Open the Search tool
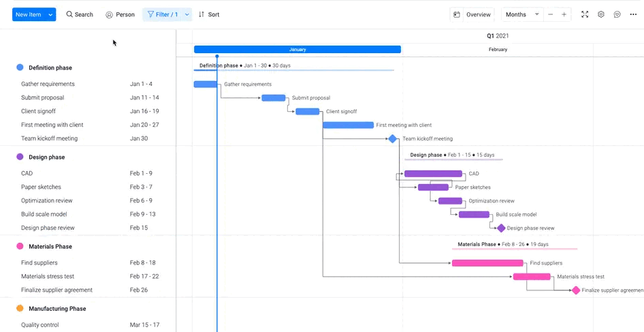This screenshot has height=332, width=644. point(80,14)
